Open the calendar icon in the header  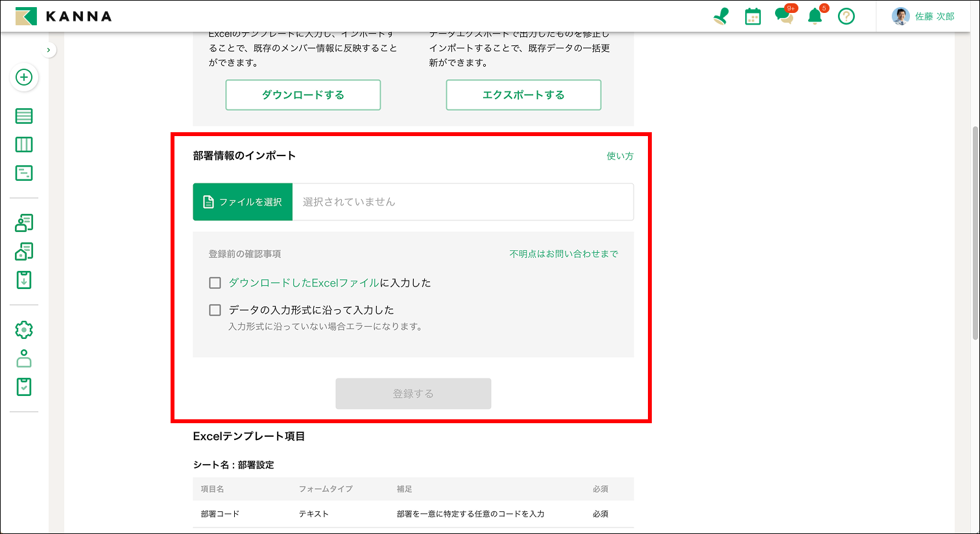pos(752,16)
